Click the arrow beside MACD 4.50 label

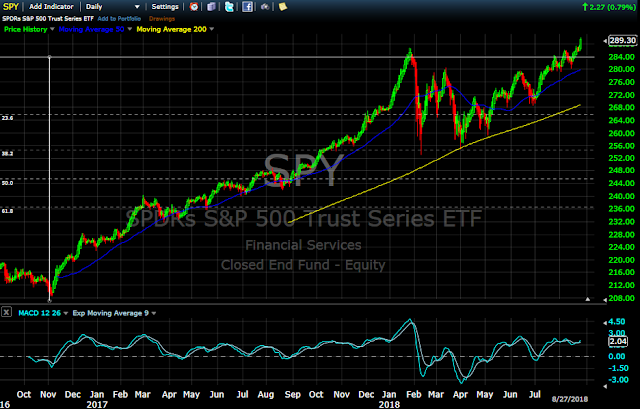pyautogui.click(x=605, y=322)
